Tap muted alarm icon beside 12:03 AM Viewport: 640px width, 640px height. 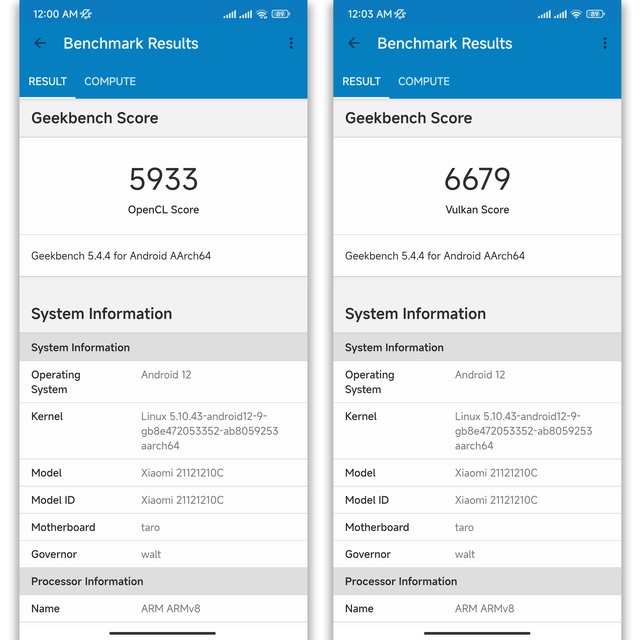click(400, 14)
